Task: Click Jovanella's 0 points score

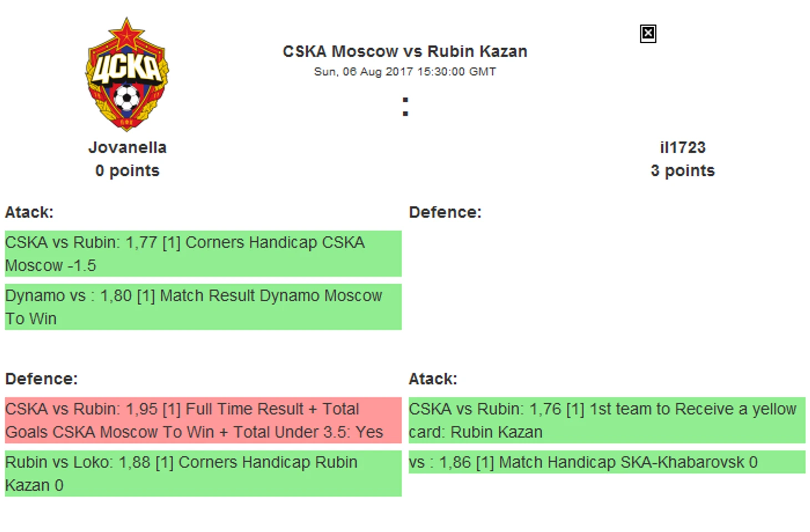Action: pyautogui.click(x=127, y=171)
